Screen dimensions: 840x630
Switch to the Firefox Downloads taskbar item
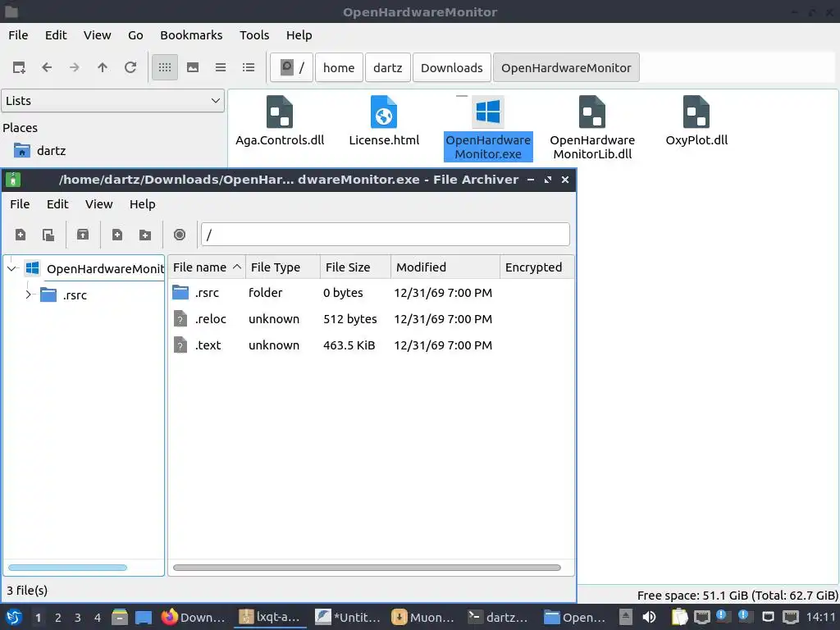click(194, 618)
